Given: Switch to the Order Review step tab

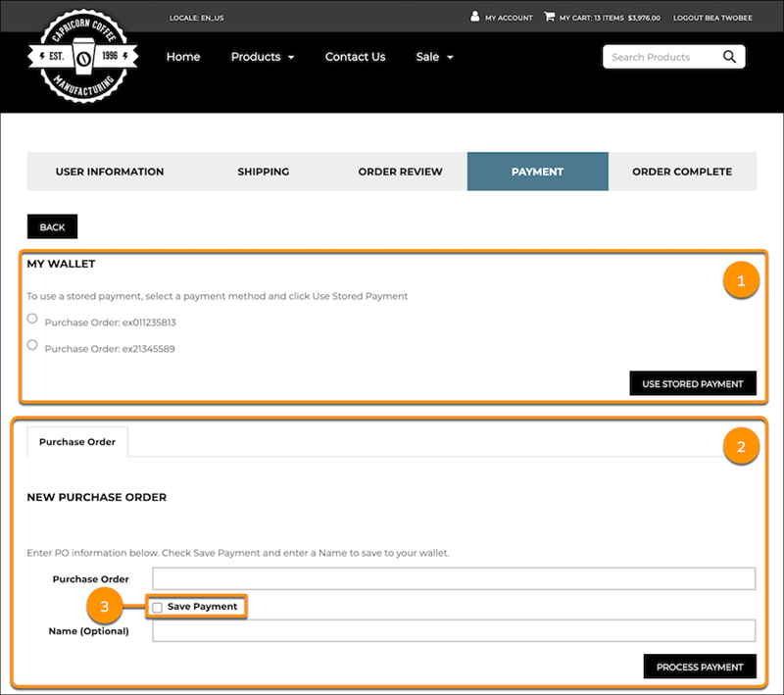Looking at the screenshot, I should click(x=400, y=172).
